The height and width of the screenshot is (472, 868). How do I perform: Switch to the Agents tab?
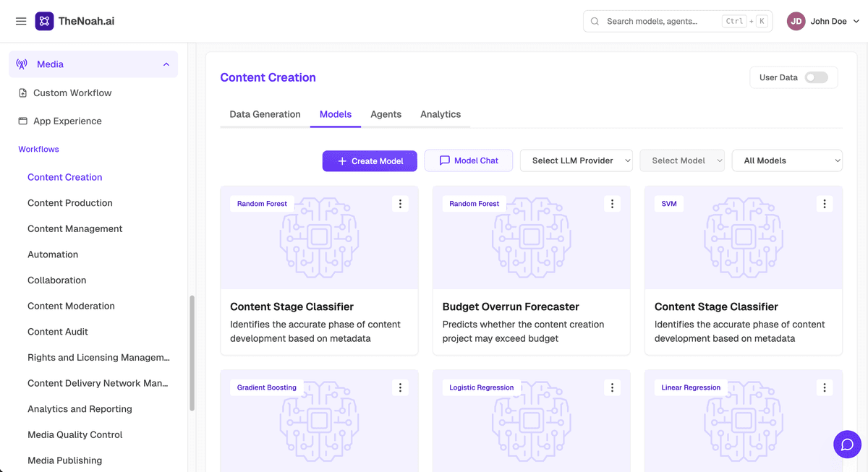[x=386, y=114]
